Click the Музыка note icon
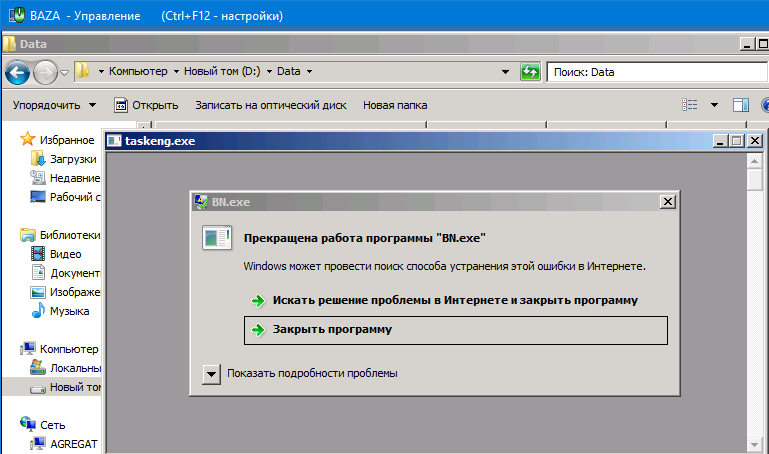Screen dimensions: 769x454 pyautogui.click(x=38, y=310)
